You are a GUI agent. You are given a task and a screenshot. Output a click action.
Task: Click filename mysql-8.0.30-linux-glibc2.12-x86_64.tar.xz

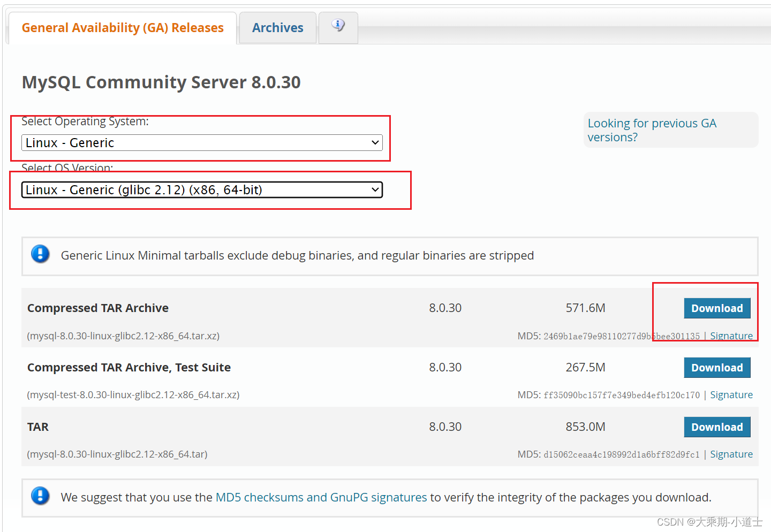[x=123, y=336]
